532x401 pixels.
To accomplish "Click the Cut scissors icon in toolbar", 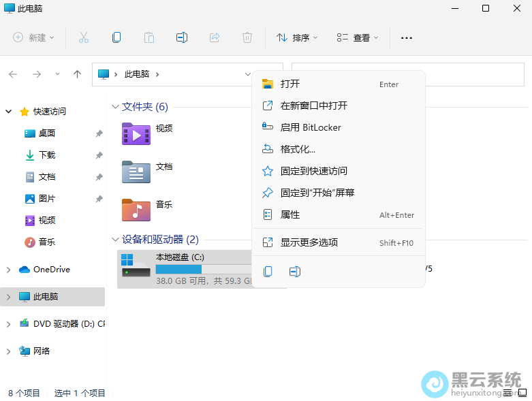I will point(84,37).
